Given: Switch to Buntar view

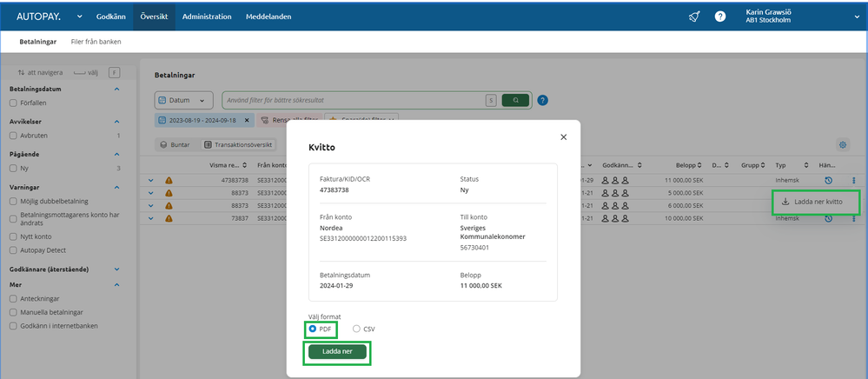Looking at the screenshot, I should tap(176, 144).
